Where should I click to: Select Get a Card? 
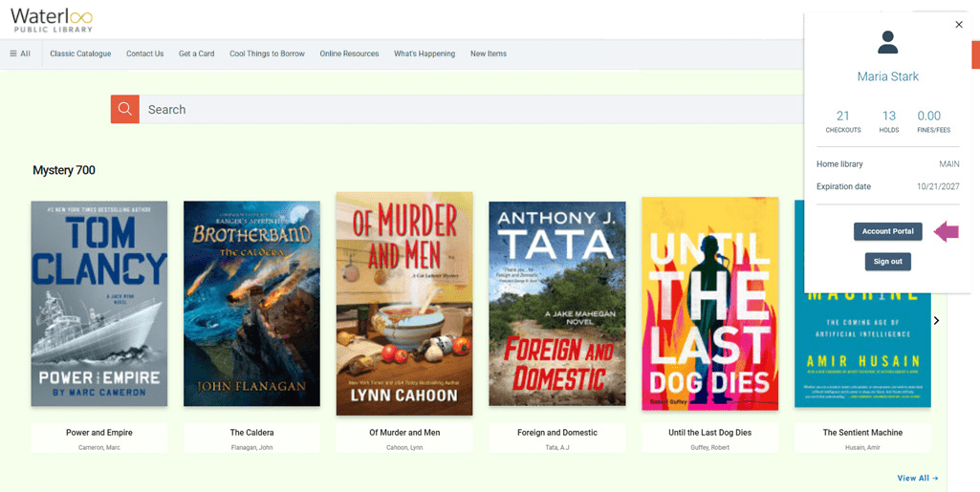196,53
